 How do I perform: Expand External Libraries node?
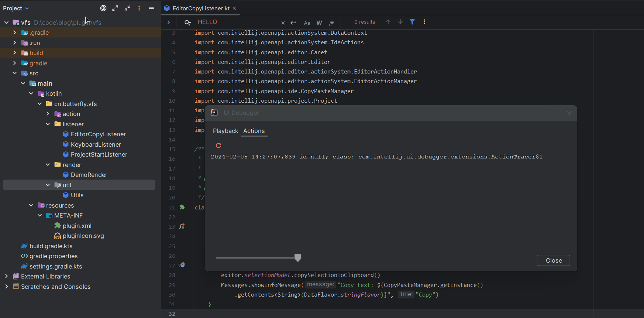pos(6,276)
